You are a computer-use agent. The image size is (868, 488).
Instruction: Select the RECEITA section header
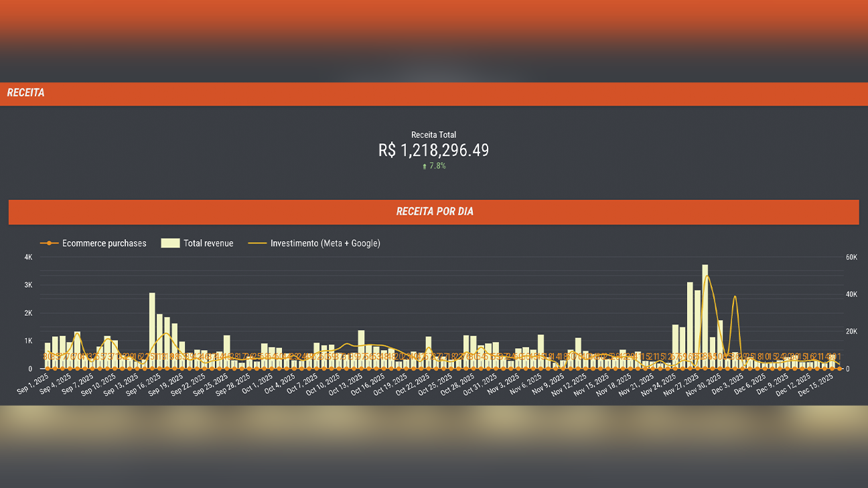(26, 93)
